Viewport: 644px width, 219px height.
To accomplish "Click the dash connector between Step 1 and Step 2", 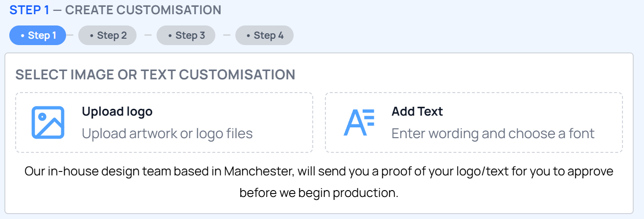I will pyautogui.click(x=70, y=35).
